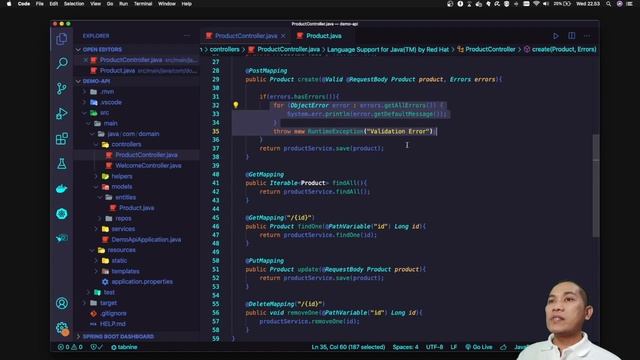
Task: Click the editor vertical scrollbar
Action: pos(596,186)
